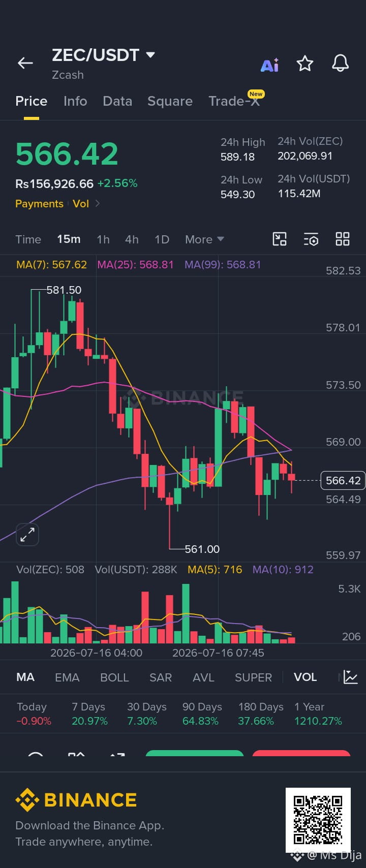Open the indicator chart icon beside VOL
This screenshot has width=366, height=868.
tap(351, 677)
